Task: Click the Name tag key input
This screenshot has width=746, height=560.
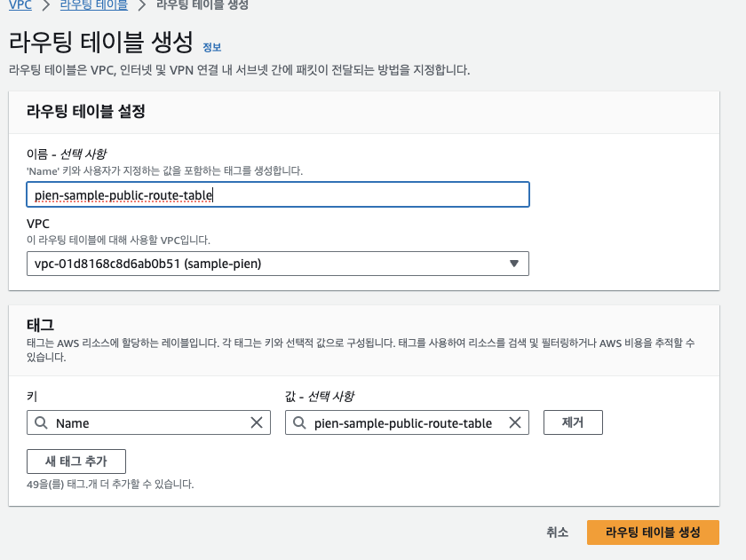Action: 148,422
